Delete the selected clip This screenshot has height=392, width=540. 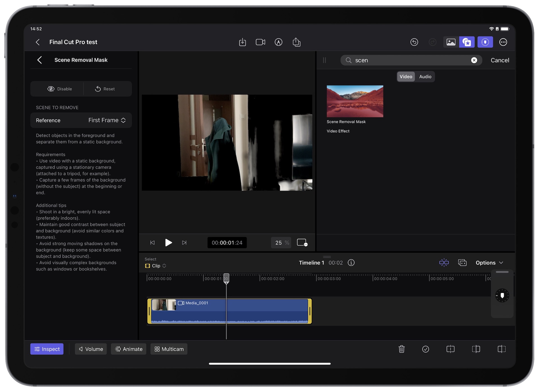coord(402,349)
